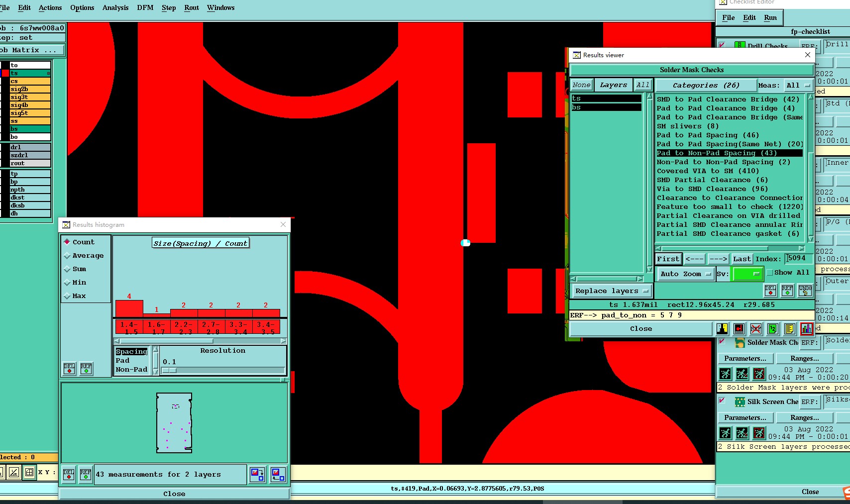
Task: Toggle the histogram bar-chart icon
Action: (807, 329)
